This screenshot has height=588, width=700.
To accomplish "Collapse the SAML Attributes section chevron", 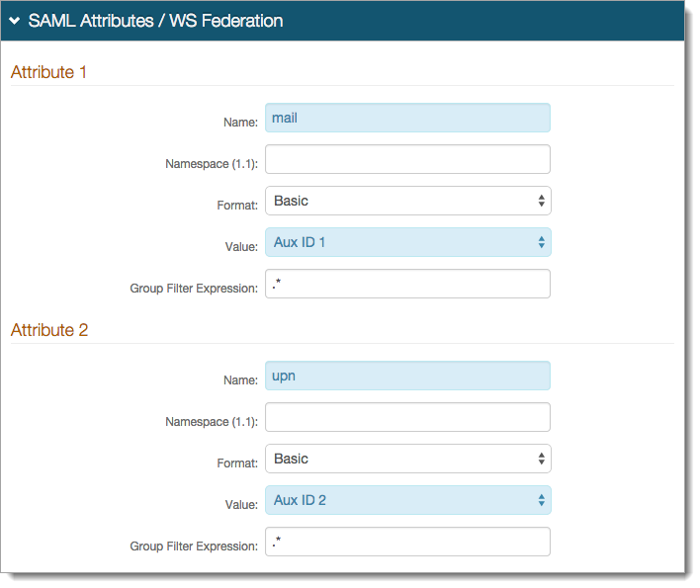I will [16, 21].
